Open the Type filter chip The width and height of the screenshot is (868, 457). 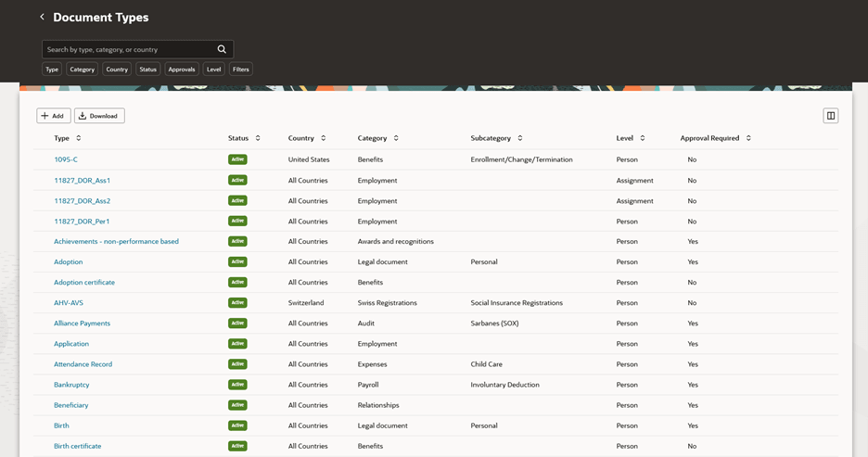tap(52, 70)
